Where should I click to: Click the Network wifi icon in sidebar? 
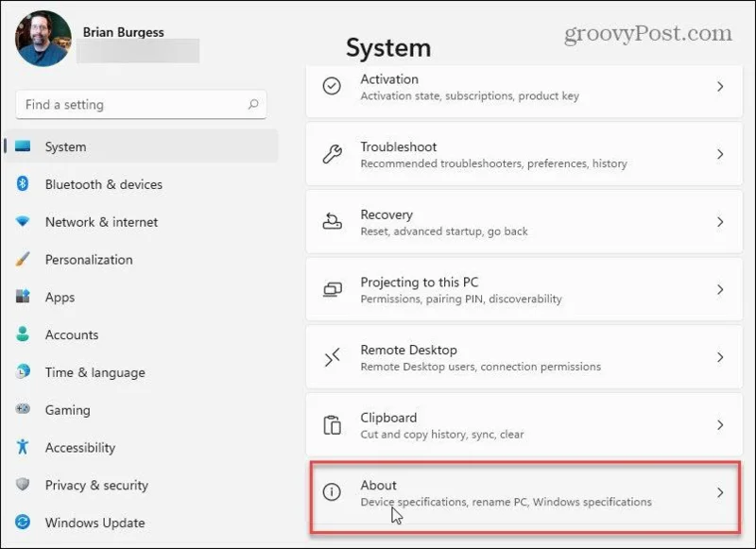23,221
